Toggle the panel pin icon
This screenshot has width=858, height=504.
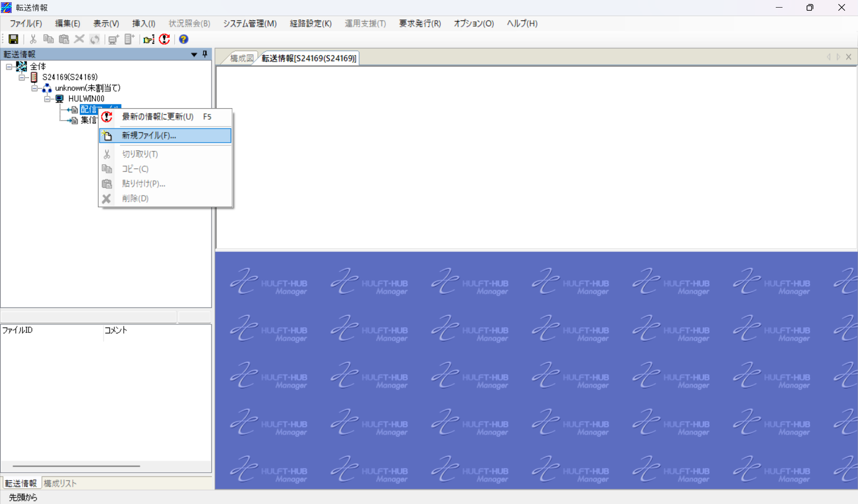pos(205,54)
